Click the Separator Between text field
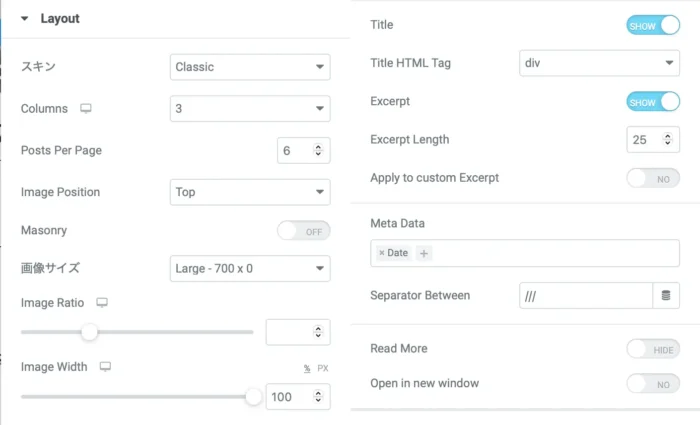Image resolution: width=700 pixels, height=425 pixels. (586, 295)
